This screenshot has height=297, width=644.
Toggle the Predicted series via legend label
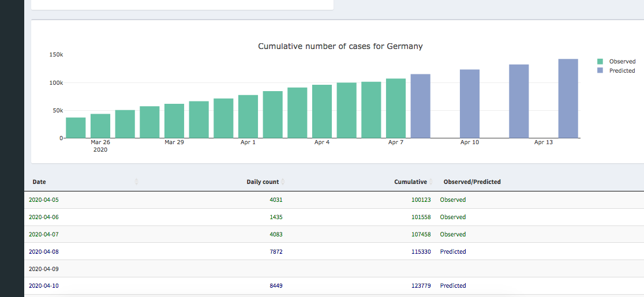622,71
